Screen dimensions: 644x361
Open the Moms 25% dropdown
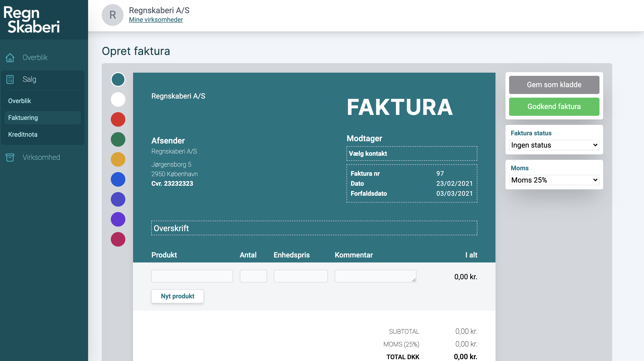pos(554,180)
